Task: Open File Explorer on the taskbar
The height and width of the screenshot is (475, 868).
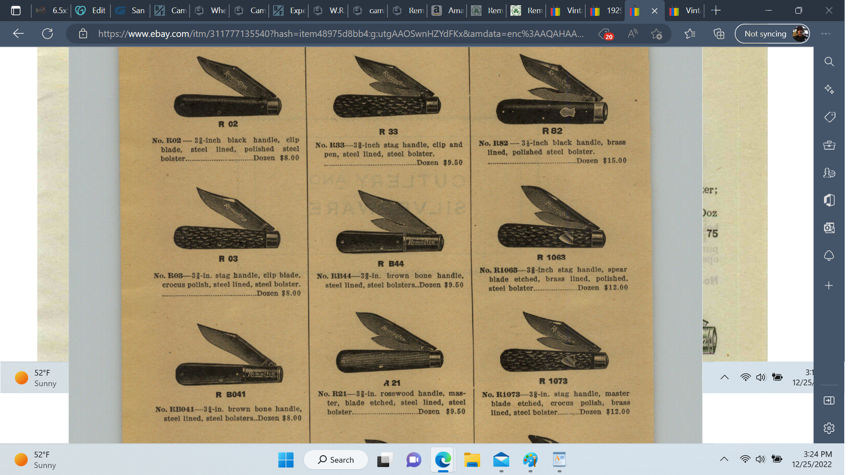Action: (472, 460)
